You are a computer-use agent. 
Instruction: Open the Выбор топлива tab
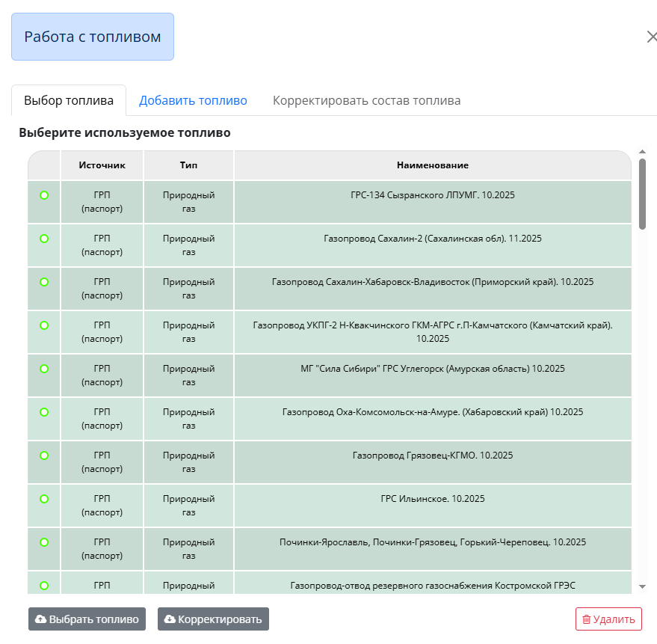point(69,101)
